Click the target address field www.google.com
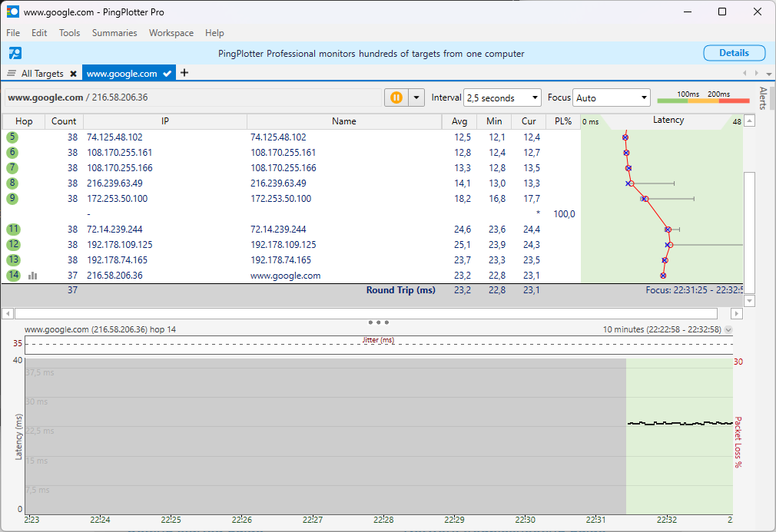 [193, 97]
